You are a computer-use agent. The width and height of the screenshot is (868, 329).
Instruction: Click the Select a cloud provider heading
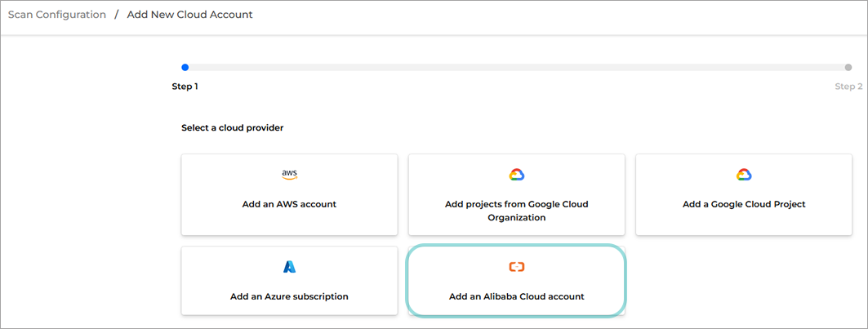coord(233,128)
